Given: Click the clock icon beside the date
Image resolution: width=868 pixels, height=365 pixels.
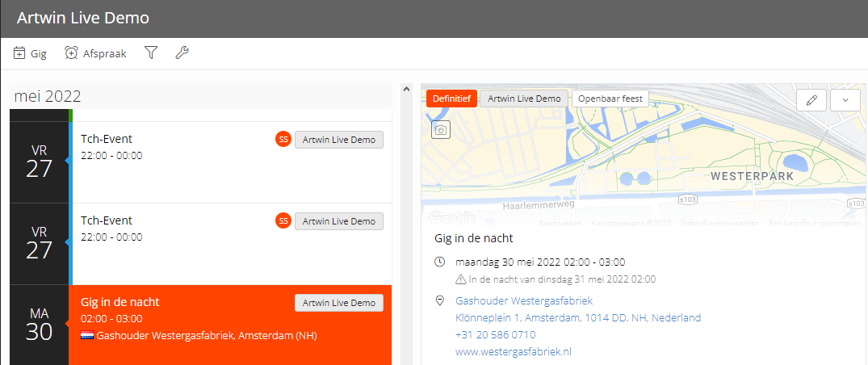Looking at the screenshot, I should (440, 262).
